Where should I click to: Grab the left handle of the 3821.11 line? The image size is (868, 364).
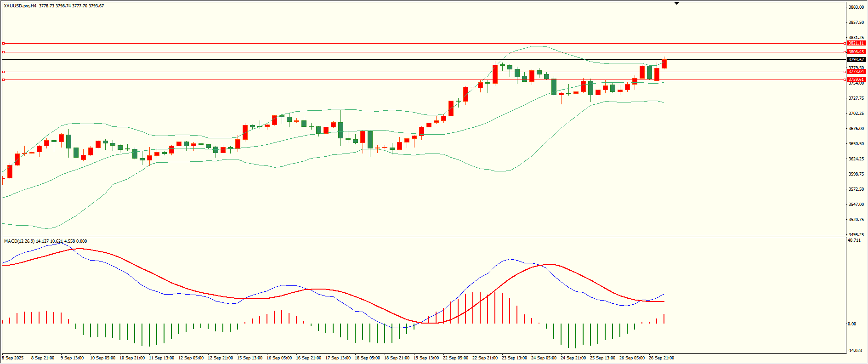4,43
